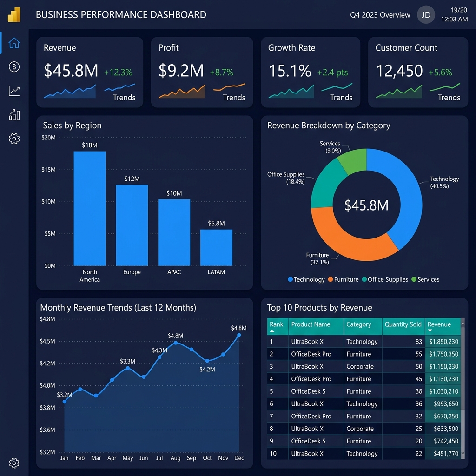This screenshot has height=476, width=476.
Task: Click the Customer Count green sparkline
Action: [x=399, y=92]
